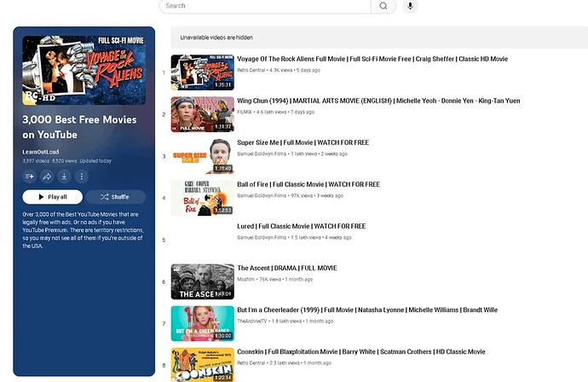This screenshot has height=382, width=588.
Task: Click playlist description 'Over 3,000 of the Best'
Action: 83,230
